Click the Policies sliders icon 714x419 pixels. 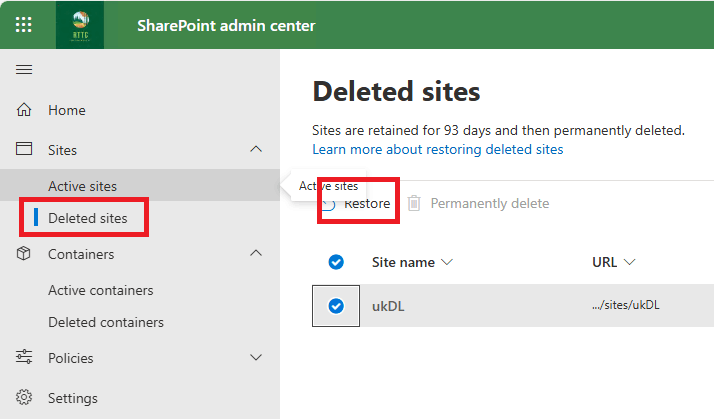24,357
